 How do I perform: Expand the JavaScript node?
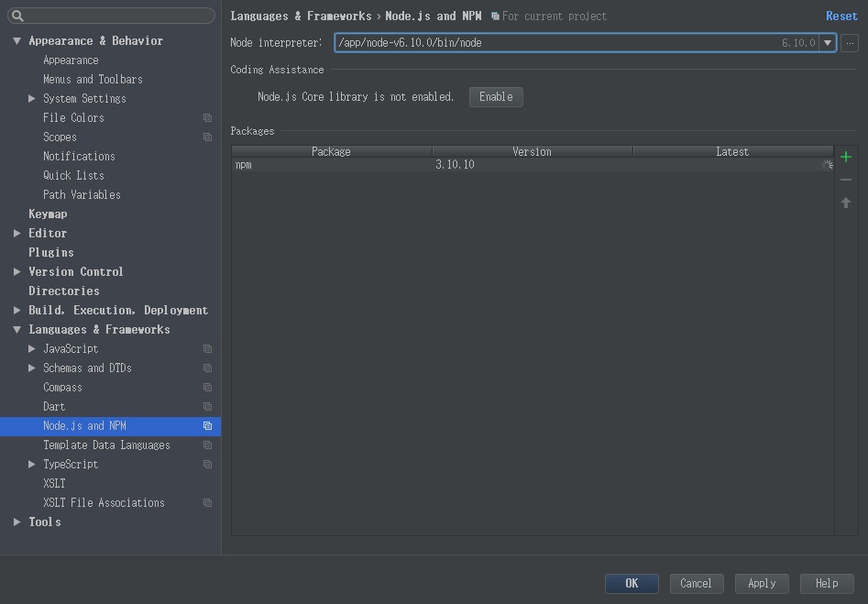(x=32, y=349)
